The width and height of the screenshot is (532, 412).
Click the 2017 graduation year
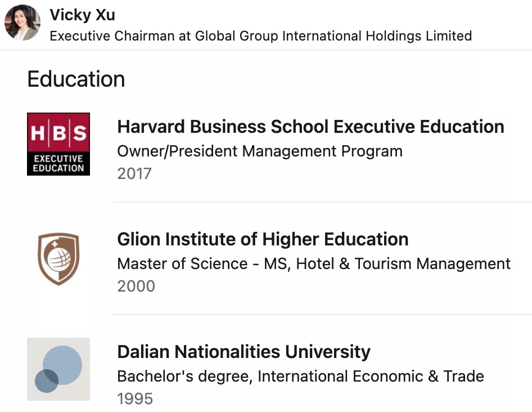tap(134, 173)
